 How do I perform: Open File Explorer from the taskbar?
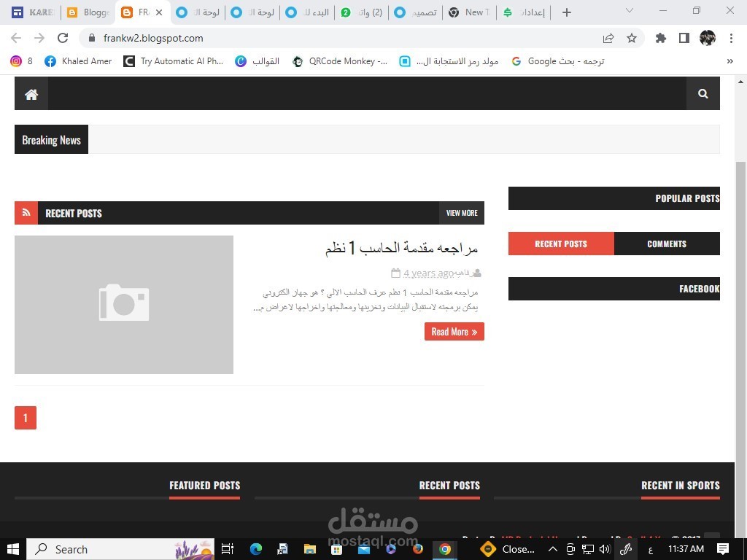(x=309, y=549)
